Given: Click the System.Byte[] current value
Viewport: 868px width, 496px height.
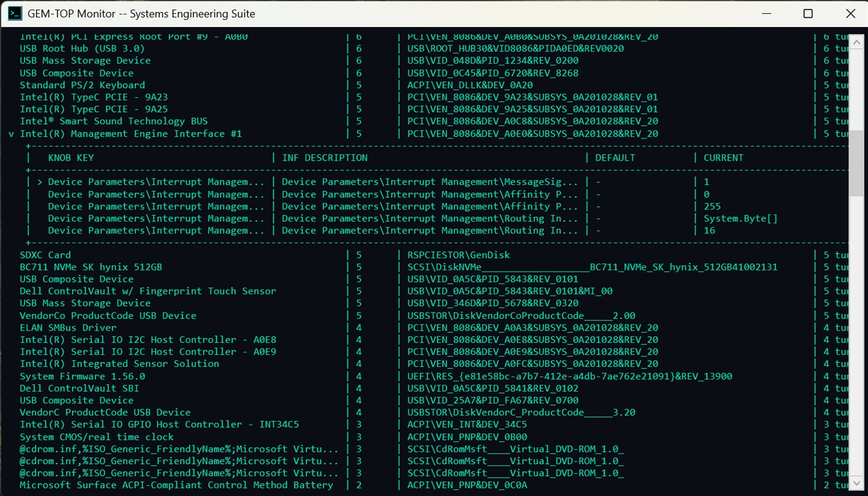Looking at the screenshot, I should coord(741,219).
